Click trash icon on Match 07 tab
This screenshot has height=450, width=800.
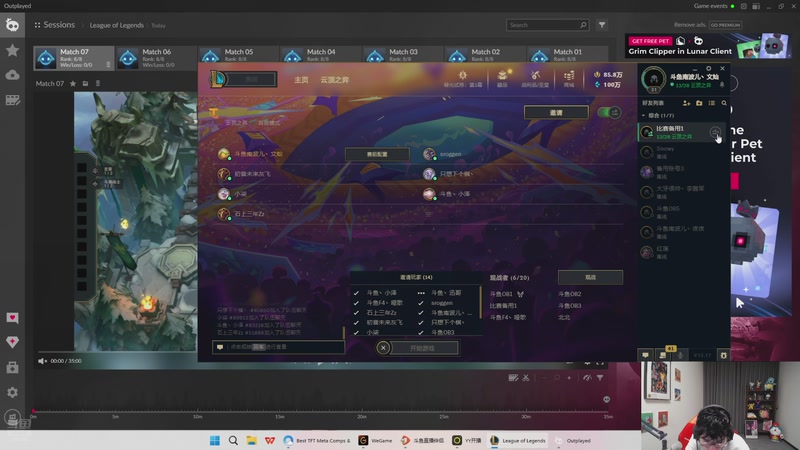point(108,65)
